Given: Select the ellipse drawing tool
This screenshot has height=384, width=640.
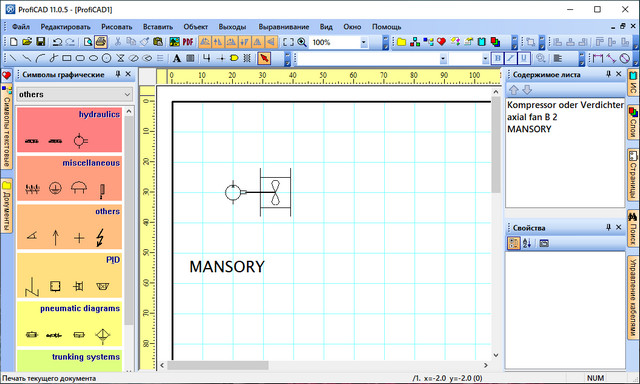Looking at the screenshot, I should click(x=93, y=58).
